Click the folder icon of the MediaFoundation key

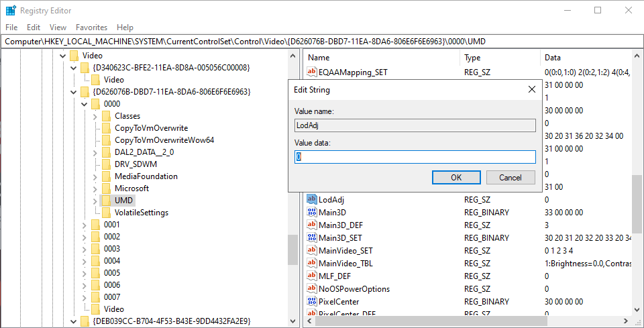tap(106, 176)
